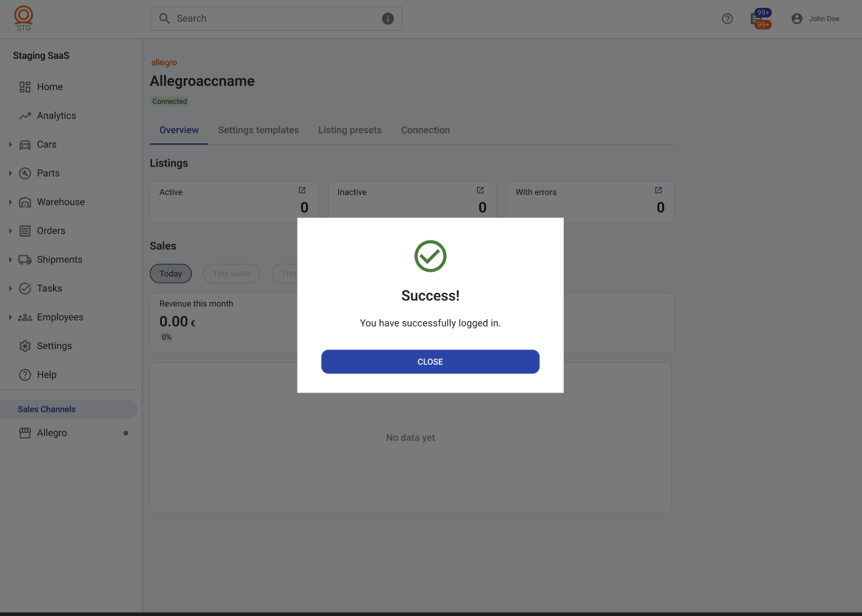The width and height of the screenshot is (862, 616).
Task: Select the This week filter chip
Action: (x=231, y=274)
